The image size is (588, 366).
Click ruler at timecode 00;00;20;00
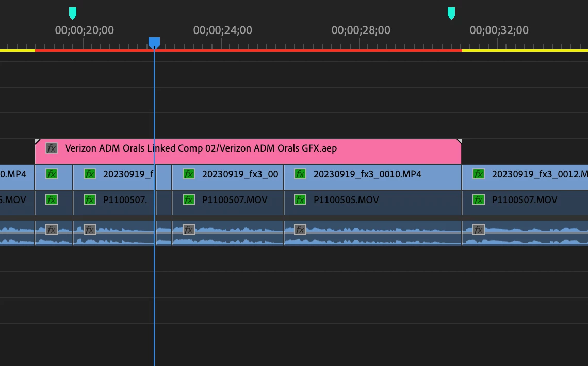tap(85, 30)
